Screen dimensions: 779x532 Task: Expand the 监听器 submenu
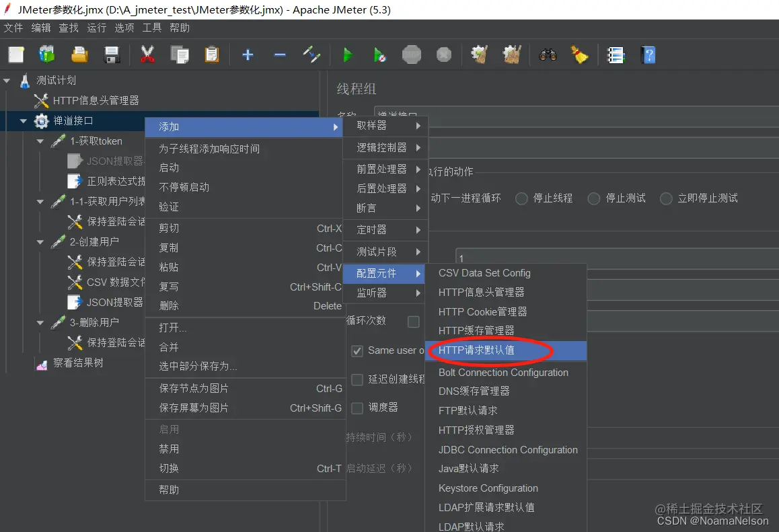(383, 293)
